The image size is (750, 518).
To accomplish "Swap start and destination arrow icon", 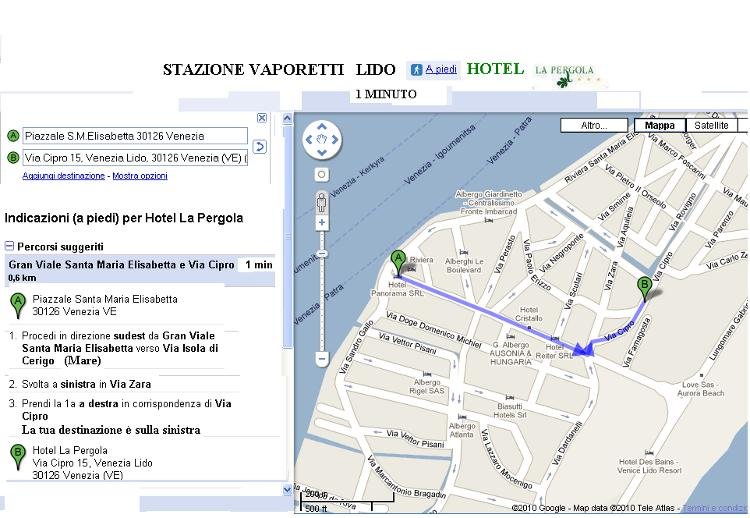I will 259,146.
